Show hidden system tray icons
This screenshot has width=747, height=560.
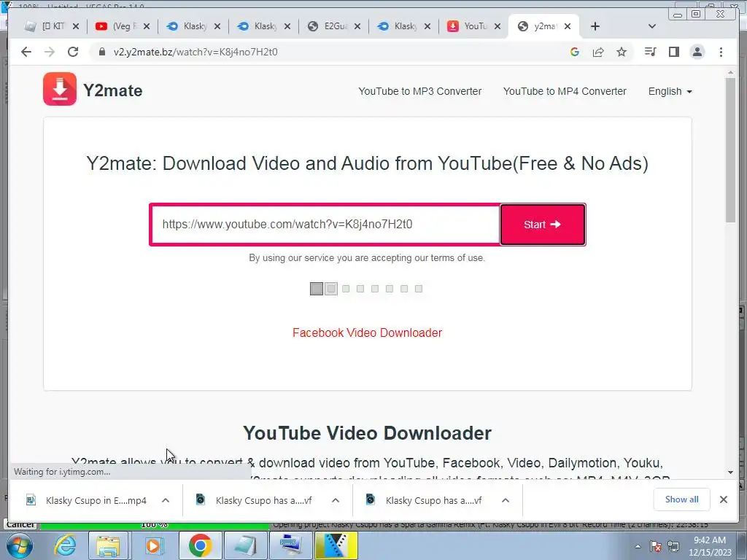(638, 546)
